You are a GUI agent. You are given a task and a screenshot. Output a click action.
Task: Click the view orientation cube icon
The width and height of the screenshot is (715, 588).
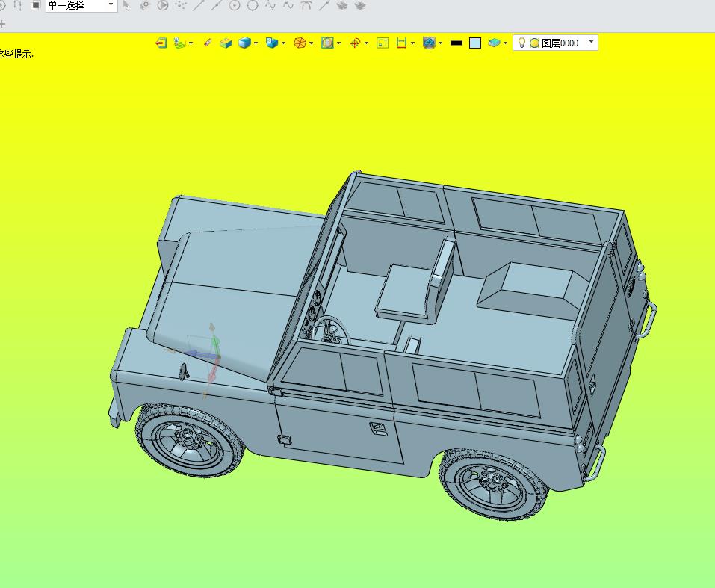coord(272,43)
